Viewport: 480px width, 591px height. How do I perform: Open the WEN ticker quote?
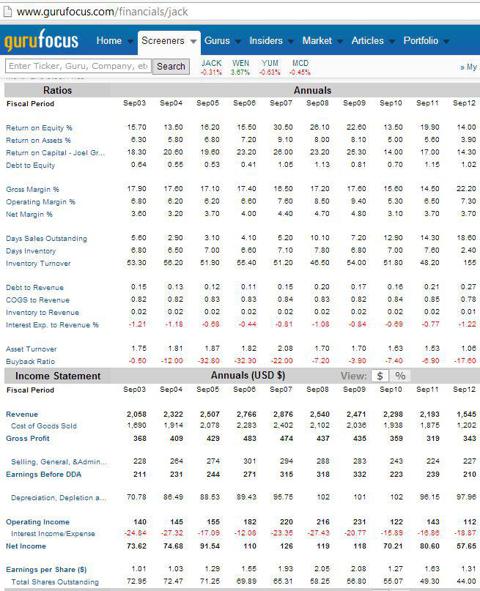click(x=240, y=63)
